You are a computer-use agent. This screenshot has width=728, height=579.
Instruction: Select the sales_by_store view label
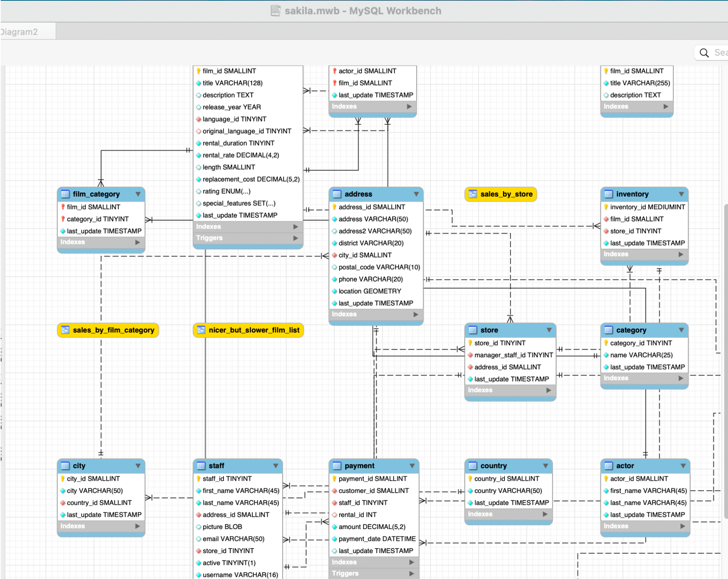506,194
